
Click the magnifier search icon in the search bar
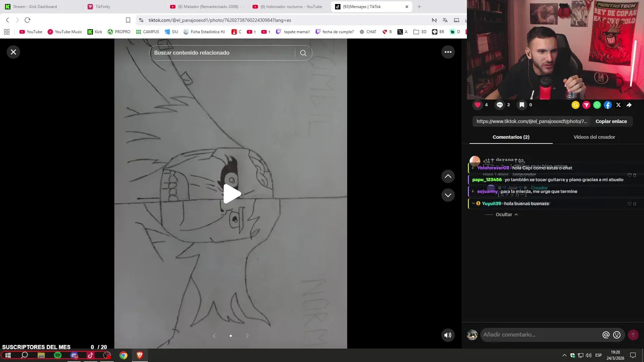tap(303, 53)
